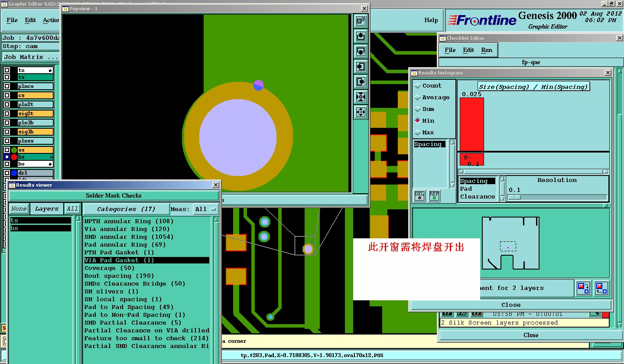This screenshot has width=624, height=364.
Task: Click the fp-qae checklist name bar
Action: coord(531,62)
